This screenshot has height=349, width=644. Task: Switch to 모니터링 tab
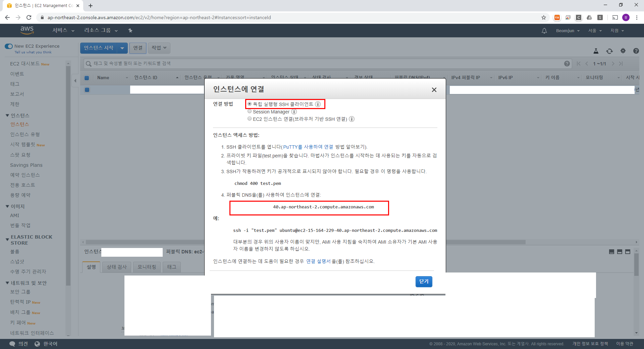tap(147, 267)
